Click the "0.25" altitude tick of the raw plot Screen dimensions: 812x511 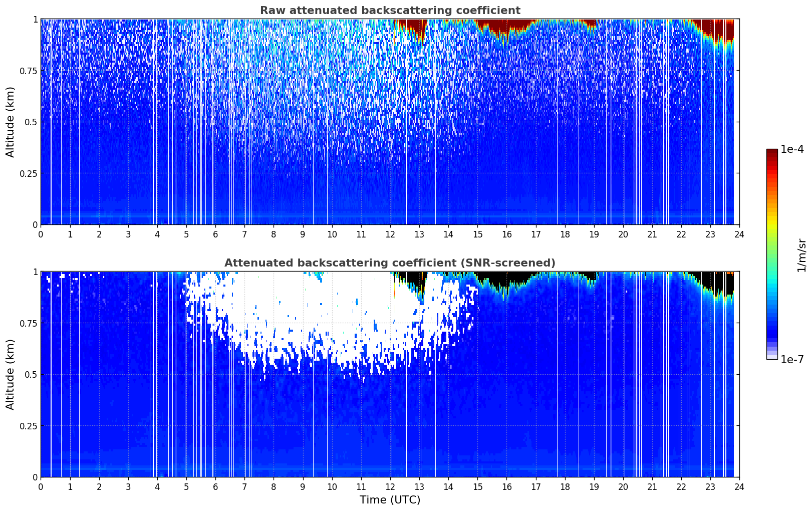pos(29,173)
